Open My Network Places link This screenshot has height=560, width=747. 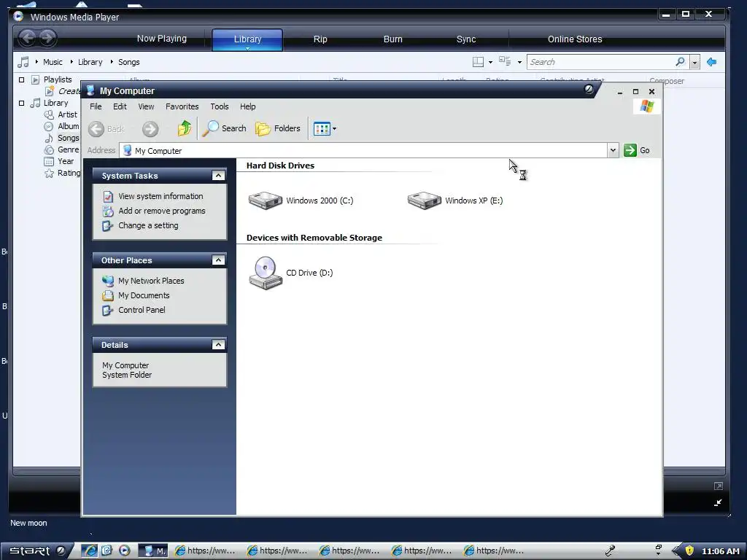tap(151, 281)
